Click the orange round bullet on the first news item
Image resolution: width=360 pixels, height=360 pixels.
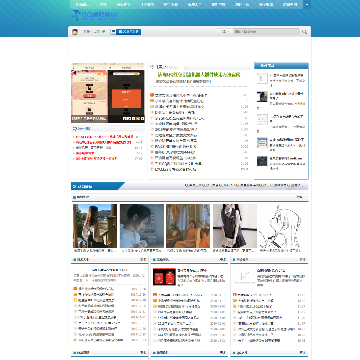pos(152,95)
